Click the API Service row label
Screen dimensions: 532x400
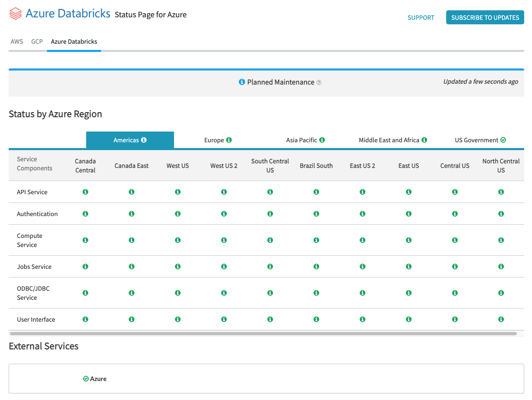[32, 192]
